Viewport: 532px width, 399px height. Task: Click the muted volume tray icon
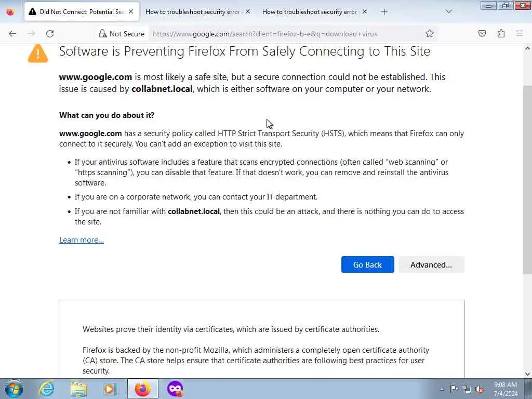coord(480,390)
